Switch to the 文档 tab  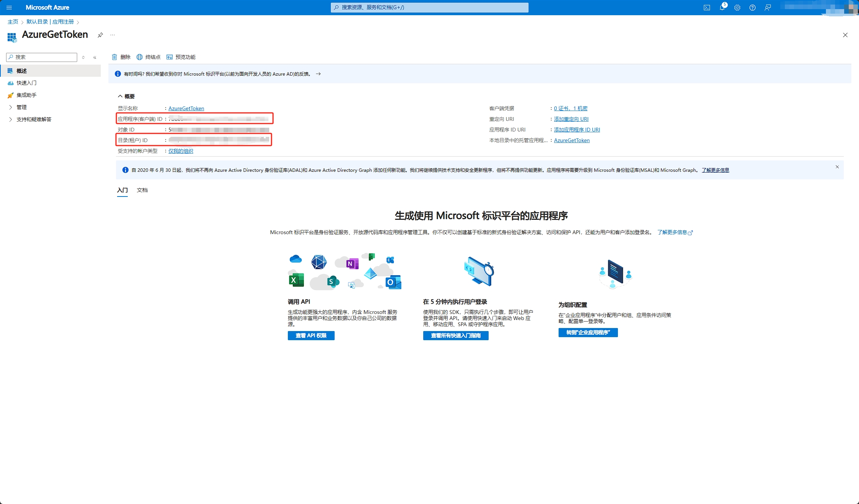click(142, 190)
